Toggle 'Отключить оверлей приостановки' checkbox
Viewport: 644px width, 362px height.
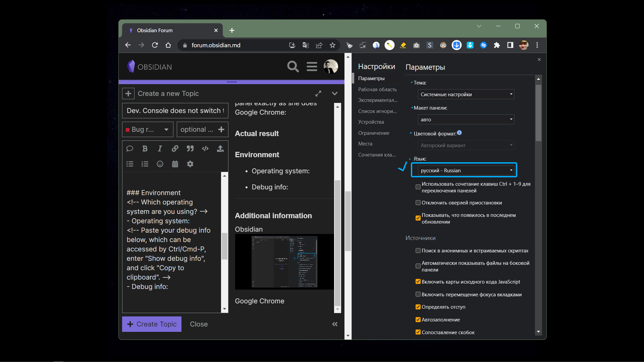418,203
